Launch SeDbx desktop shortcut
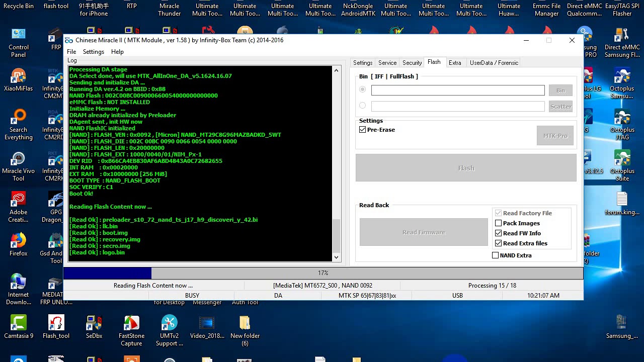 coord(94,327)
